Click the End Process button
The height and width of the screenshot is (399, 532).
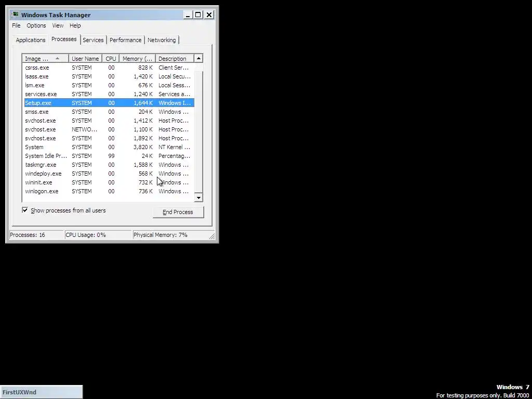coord(178,212)
